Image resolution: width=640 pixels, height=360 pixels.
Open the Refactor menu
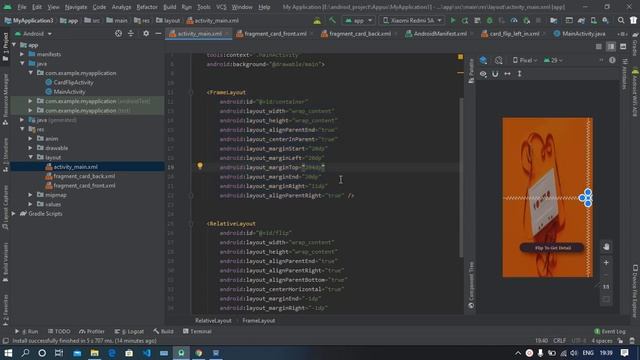point(147,7)
